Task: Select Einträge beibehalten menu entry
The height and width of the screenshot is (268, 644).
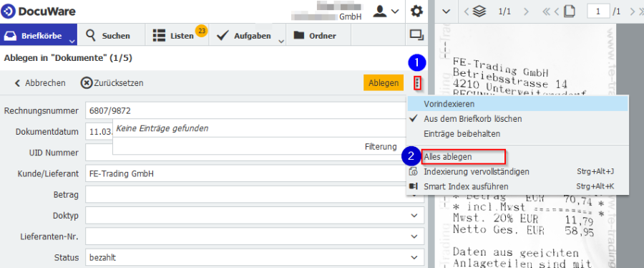Action: tap(517, 133)
